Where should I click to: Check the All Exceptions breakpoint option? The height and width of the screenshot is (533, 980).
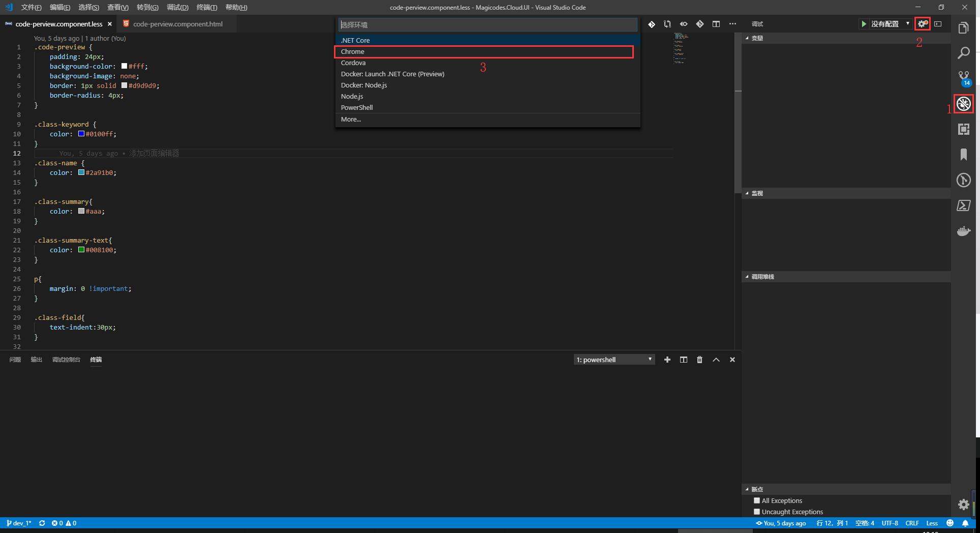757,500
